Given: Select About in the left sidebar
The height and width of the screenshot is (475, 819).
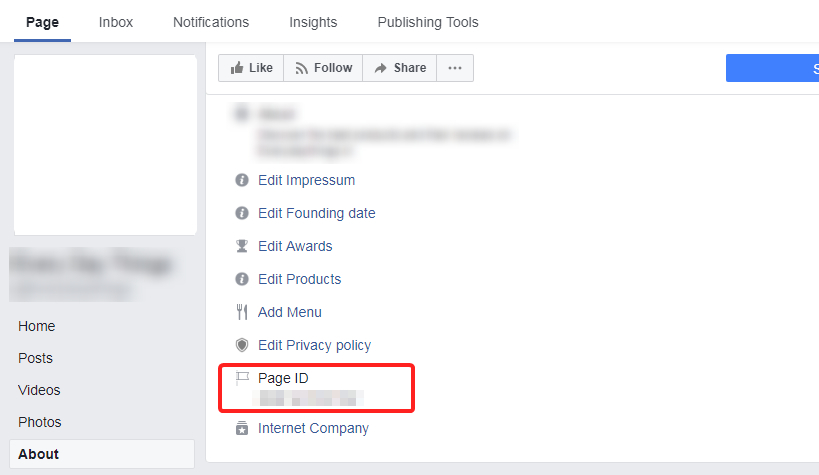Looking at the screenshot, I should (x=102, y=454).
